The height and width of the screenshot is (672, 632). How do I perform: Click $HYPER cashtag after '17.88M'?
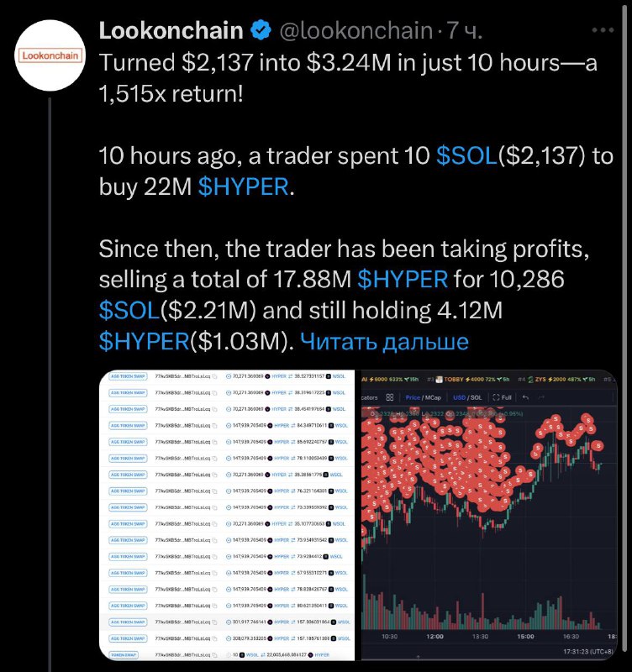(x=403, y=280)
